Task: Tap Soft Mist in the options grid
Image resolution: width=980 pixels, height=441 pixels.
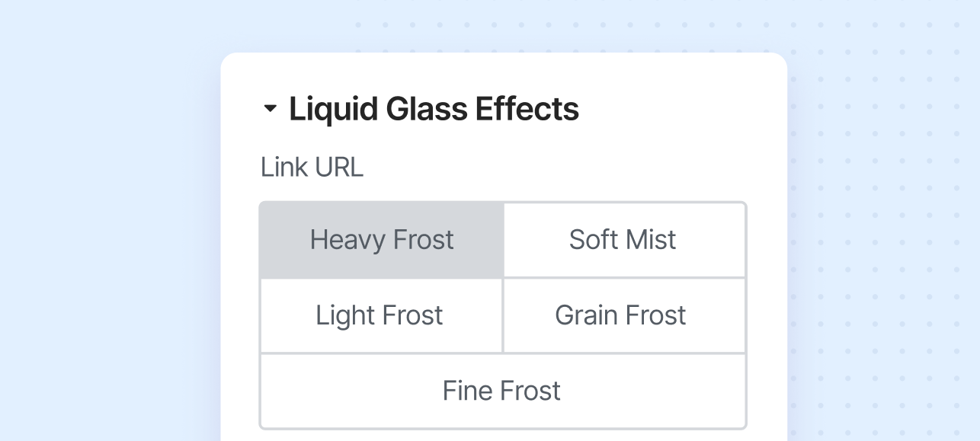Action: [623, 240]
